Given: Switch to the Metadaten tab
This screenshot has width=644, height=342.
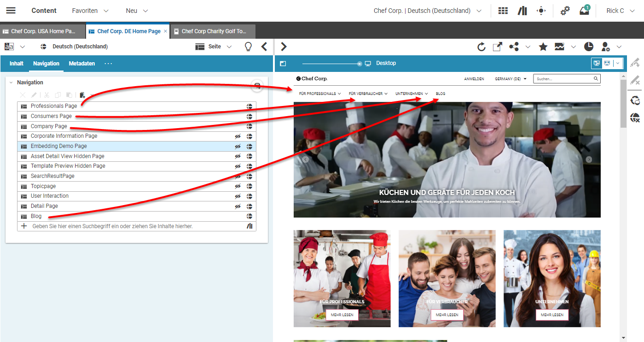Looking at the screenshot, I should 82,64.
